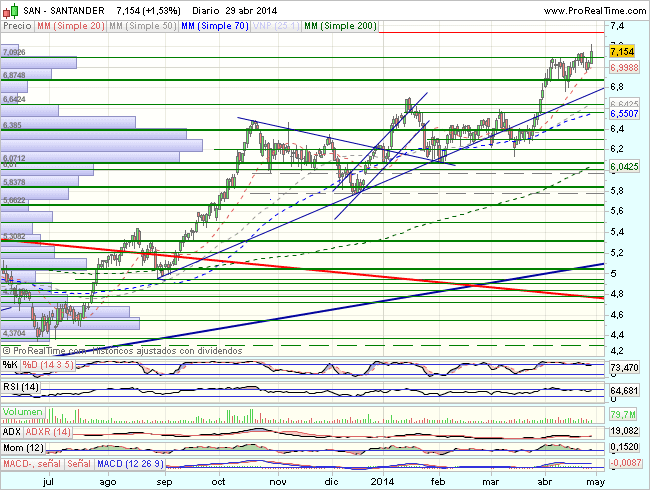Click the 'oct' month on time axis
The image size is (650, 490).
click(x=218, y=482)
